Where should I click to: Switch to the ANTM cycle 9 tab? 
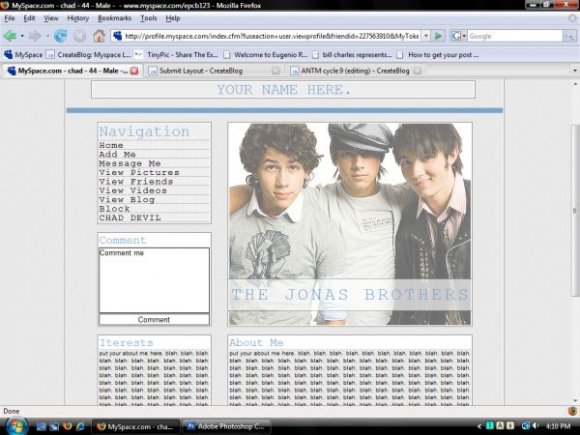click(x=355, y=71)
